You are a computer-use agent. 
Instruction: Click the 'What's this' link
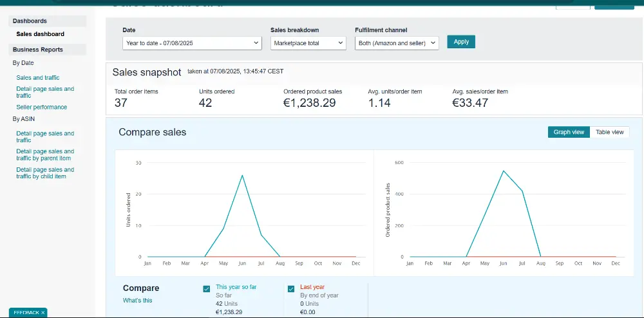click(137, 301)
